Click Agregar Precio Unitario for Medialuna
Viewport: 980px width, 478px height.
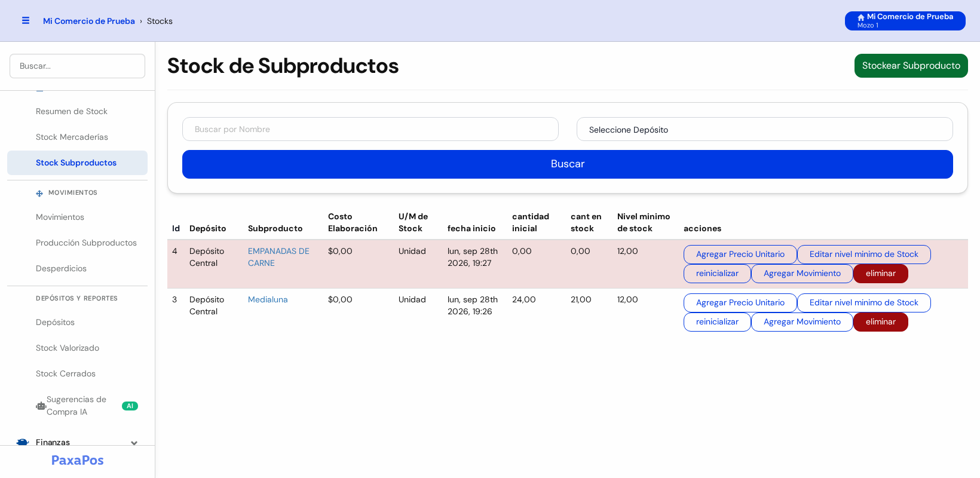click(x=740, y=303)
